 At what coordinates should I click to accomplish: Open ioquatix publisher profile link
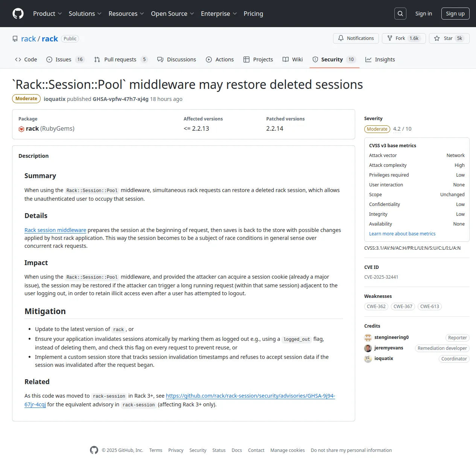pos(55,99)
